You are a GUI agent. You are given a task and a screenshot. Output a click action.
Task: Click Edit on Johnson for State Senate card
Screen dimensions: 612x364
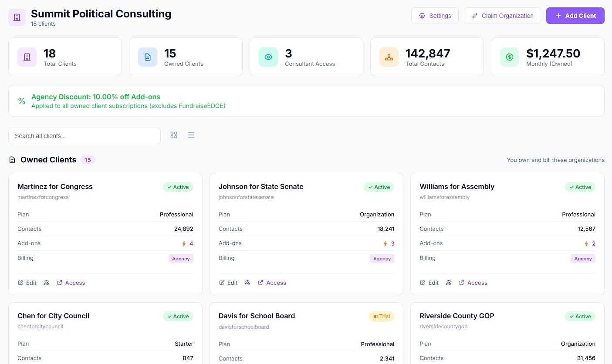pyautogui.click(x=228, y=283)
